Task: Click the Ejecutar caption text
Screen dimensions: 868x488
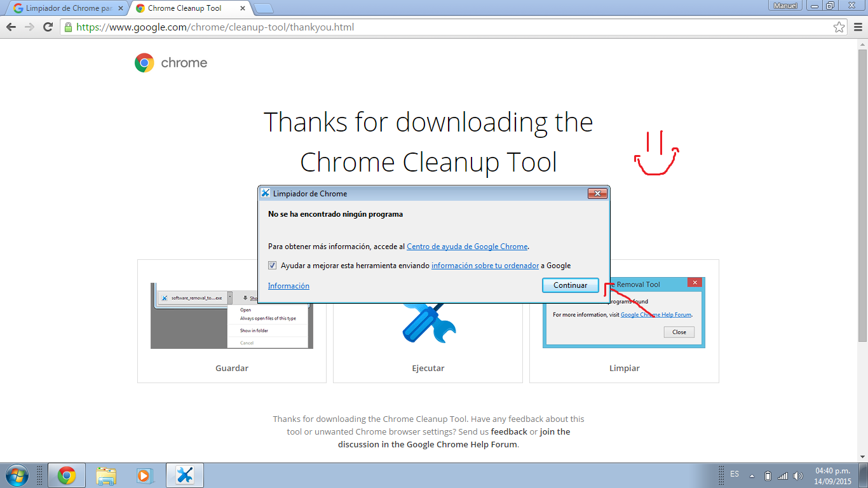Action: pyautogui.click(x=428, y=369)
